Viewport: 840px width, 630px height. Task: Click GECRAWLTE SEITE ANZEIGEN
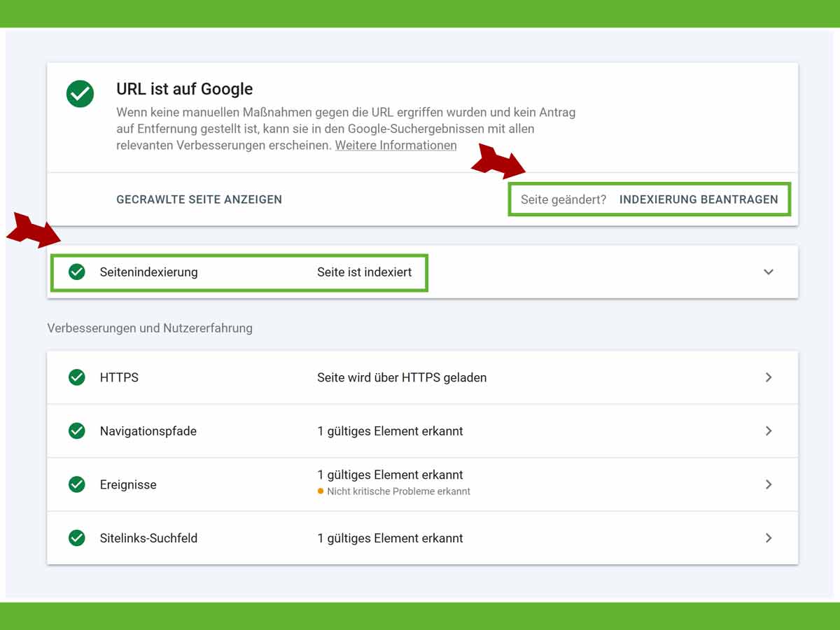point(199,199)
